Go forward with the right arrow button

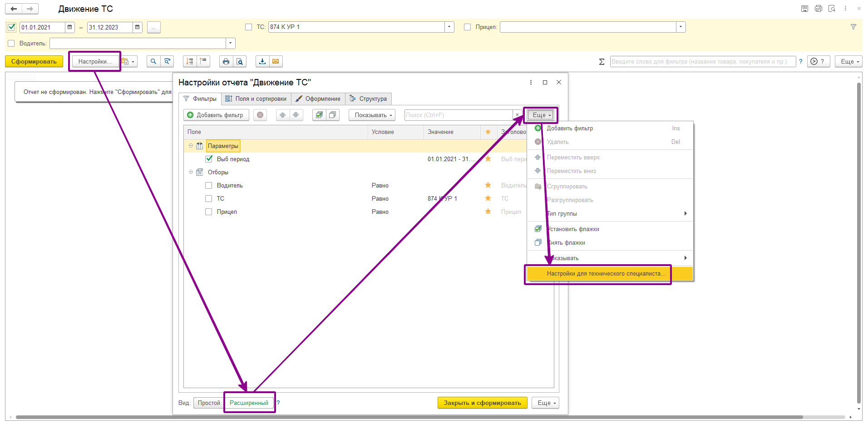point(30,9)
